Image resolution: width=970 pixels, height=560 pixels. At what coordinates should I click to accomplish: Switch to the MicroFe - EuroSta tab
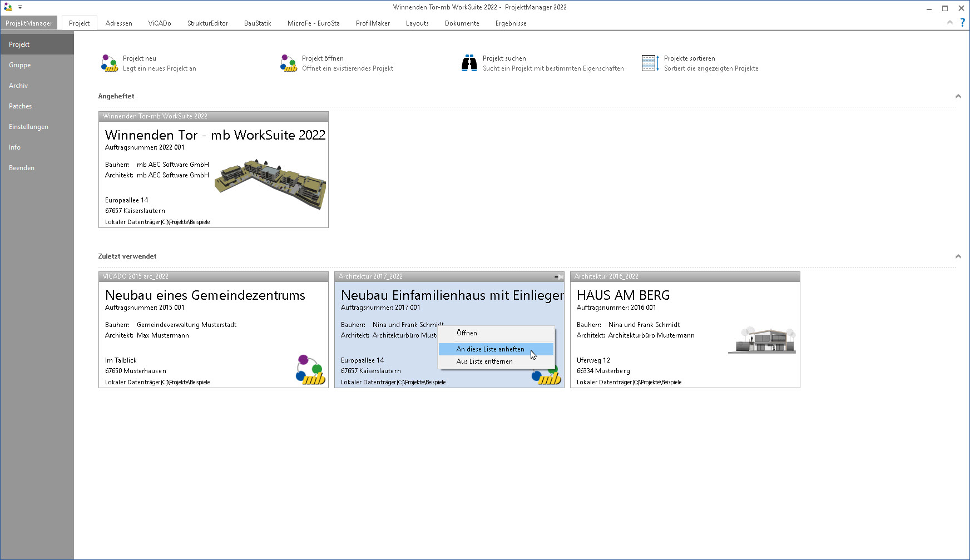click(313, 23)
